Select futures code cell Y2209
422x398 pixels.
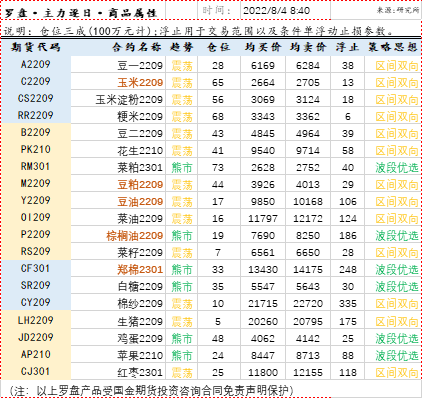click(x=35, y=200)
